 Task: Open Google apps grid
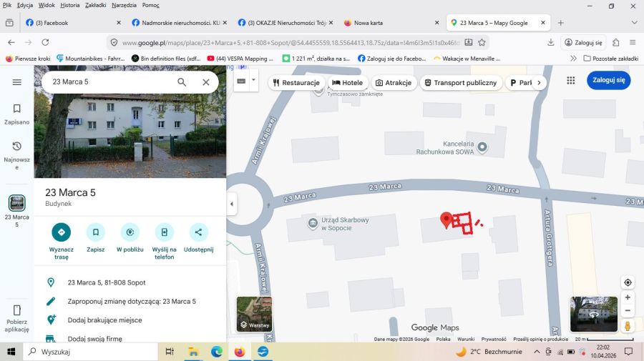click(571, 80)
